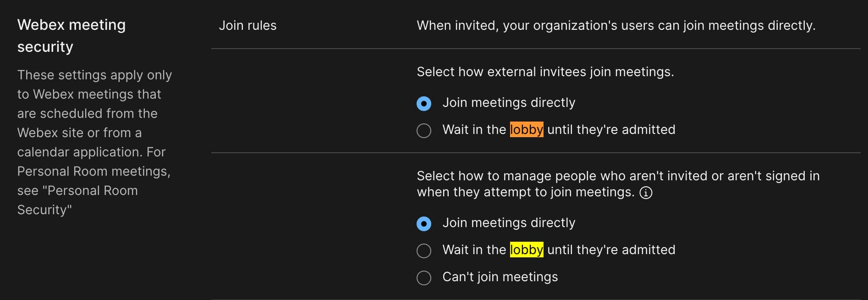Click the yellow highlighted word "lobby"
The image size is (868, 300).
tap(525, 250)
